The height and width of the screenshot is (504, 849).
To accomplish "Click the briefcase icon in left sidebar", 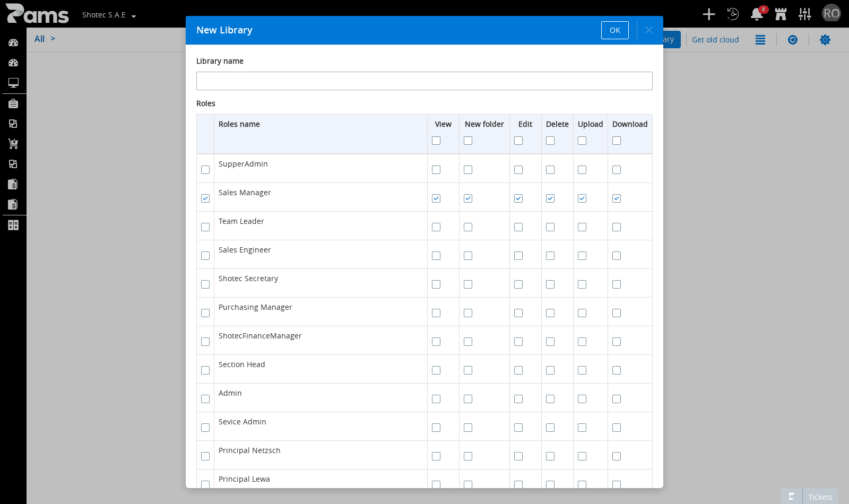I will (x=13, y=103).
